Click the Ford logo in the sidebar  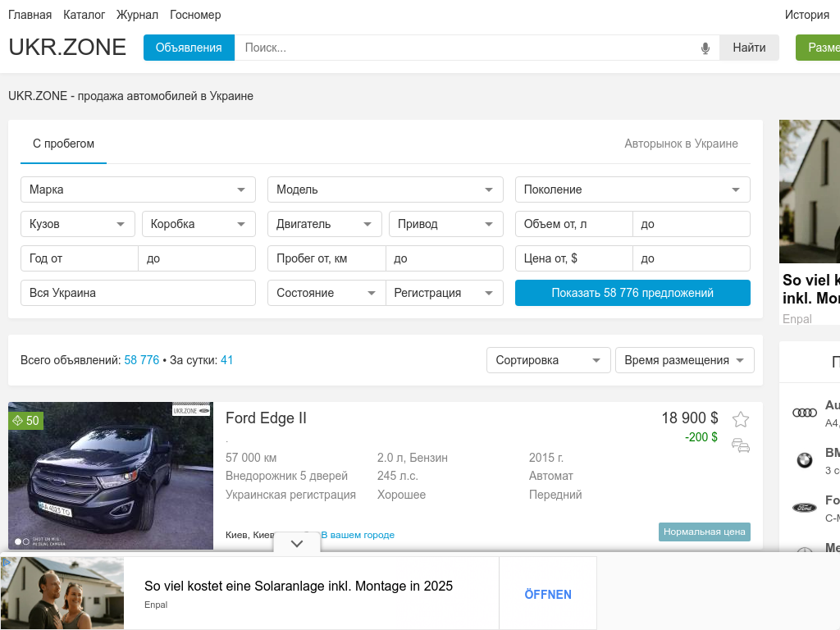(x=804, y=507)
